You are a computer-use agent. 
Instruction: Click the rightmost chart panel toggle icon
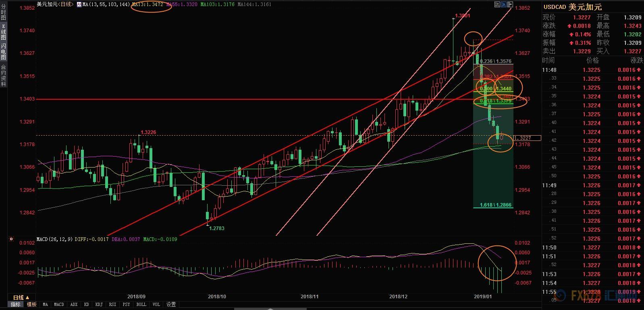(510, 4)
